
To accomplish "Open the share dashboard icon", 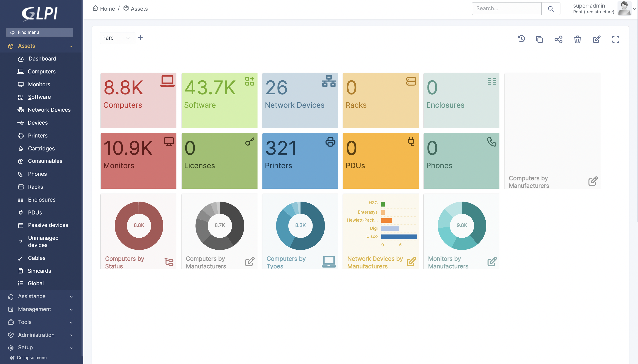I will [558, 39].
